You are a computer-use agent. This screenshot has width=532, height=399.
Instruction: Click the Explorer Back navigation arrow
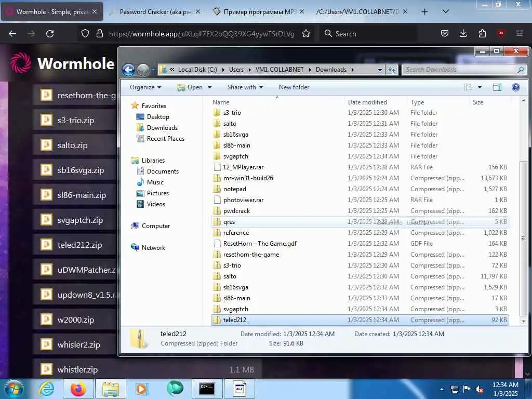tap(129, 70)
